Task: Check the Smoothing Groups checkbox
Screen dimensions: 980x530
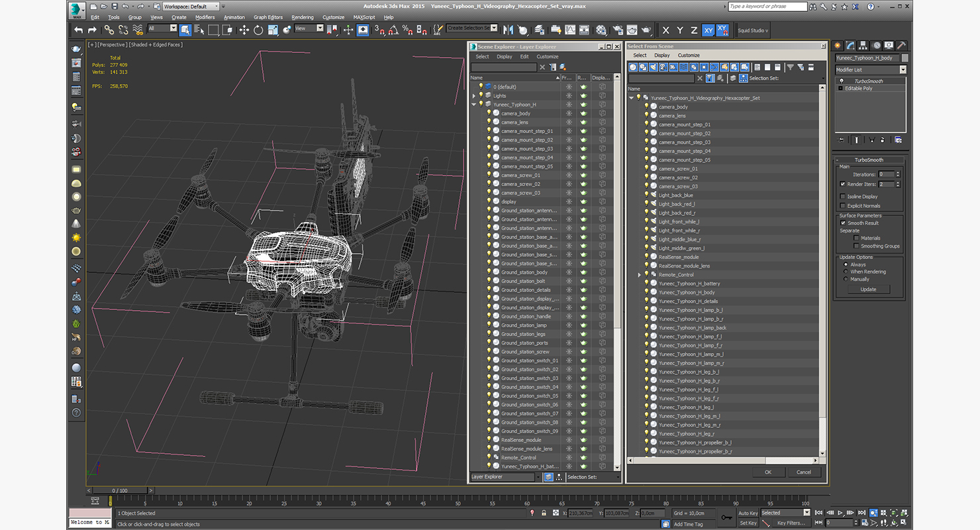Action: tap(856, 246)
